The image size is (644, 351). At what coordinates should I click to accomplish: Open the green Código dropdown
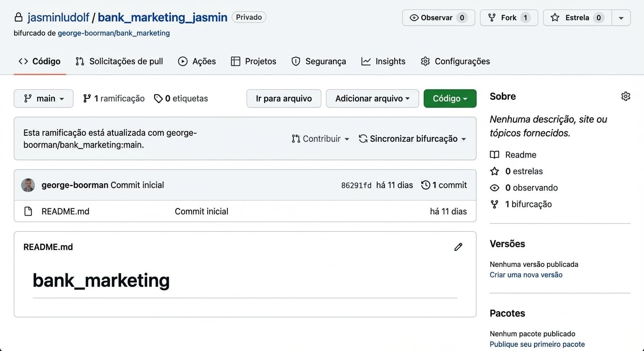pos(450,98)
